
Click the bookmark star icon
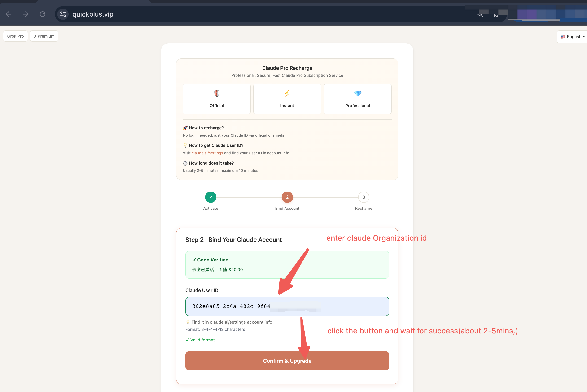(495, 16)
